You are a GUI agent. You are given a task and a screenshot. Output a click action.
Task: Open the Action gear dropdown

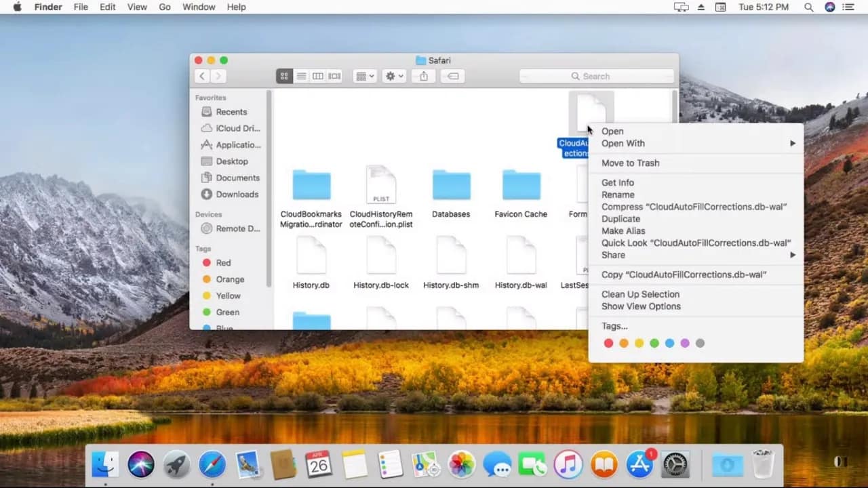(x=394, y=77)
